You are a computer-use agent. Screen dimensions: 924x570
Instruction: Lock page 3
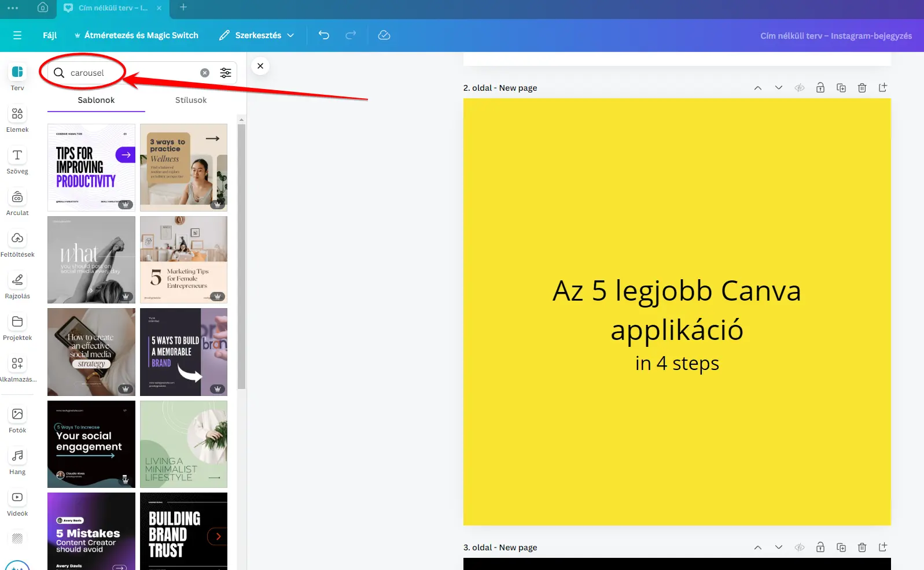pyautogui.click(x=820, y=547)
